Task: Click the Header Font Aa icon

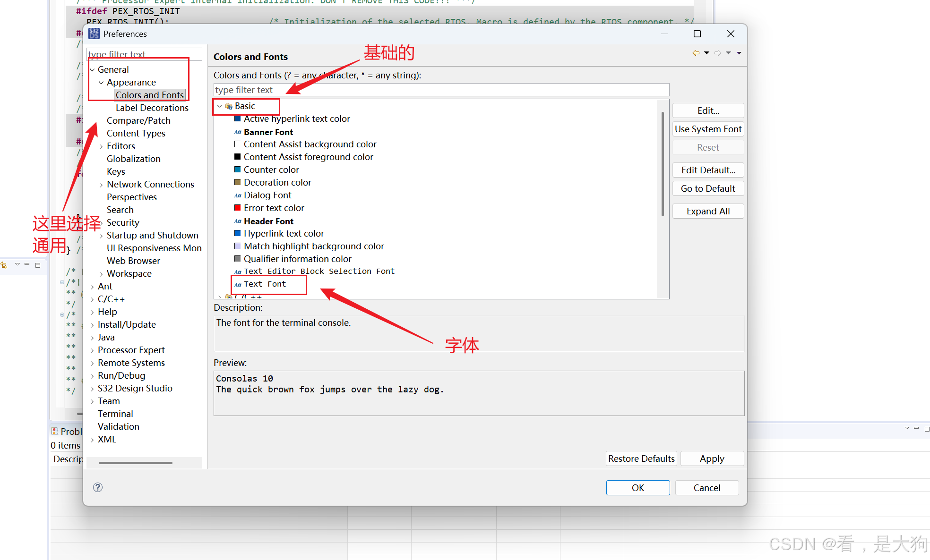Action: tap(238, 221)
